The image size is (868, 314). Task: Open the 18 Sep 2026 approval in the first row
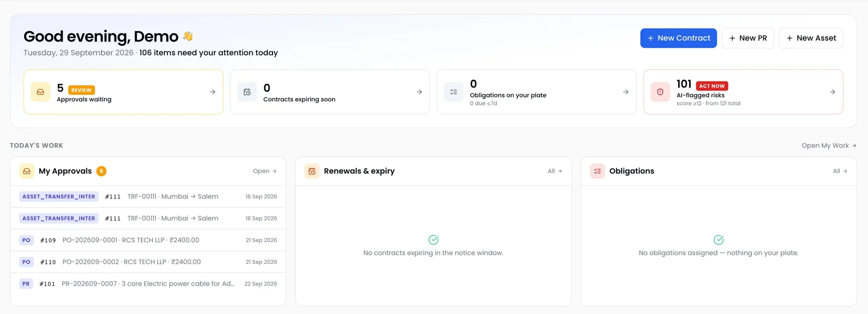point(148,196)
